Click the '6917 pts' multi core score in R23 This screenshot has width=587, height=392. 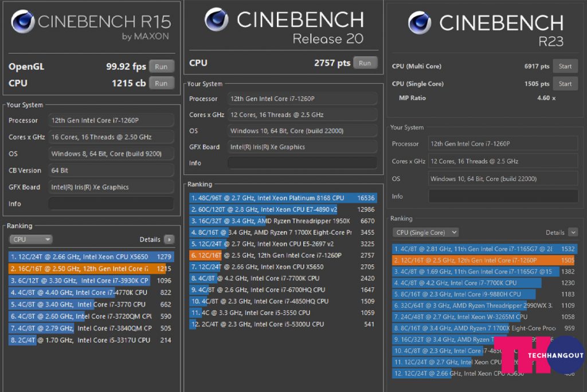pos(537,66)
